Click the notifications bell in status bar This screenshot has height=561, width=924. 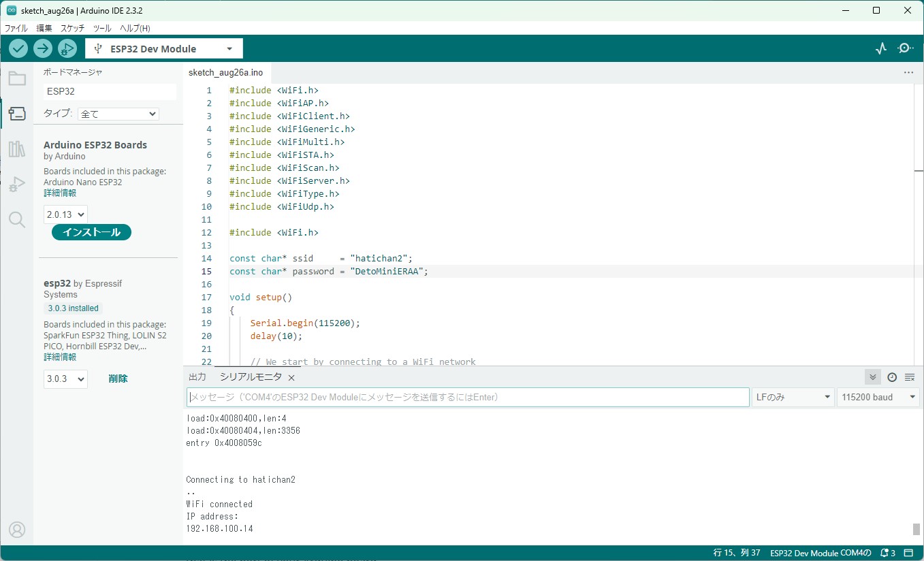coord(887,553)
